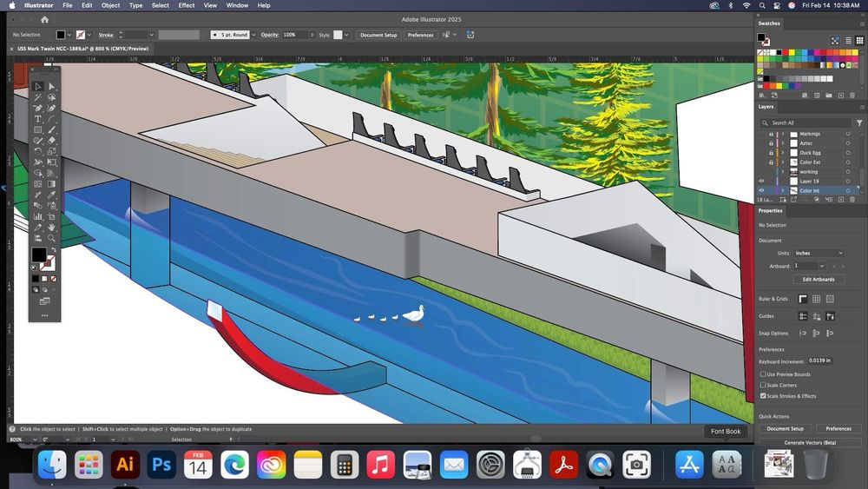
Task: Filter layers using the funnel icon
Action: click(859, 123)
